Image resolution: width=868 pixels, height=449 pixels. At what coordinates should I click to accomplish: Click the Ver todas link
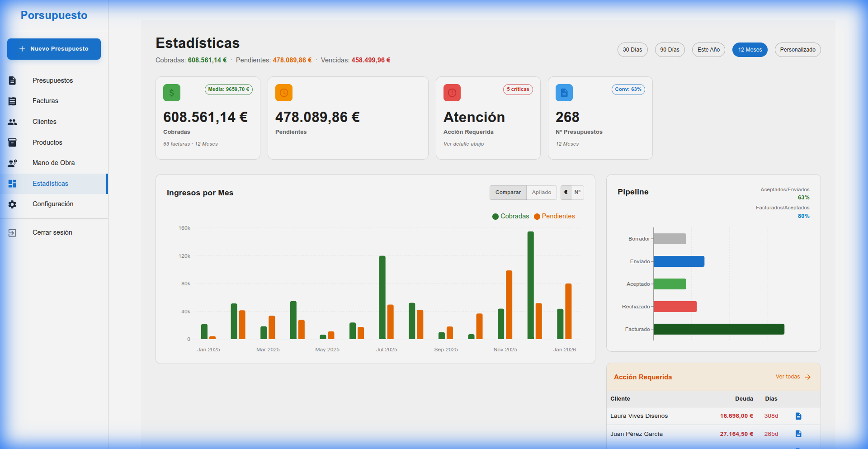point(793,377)
